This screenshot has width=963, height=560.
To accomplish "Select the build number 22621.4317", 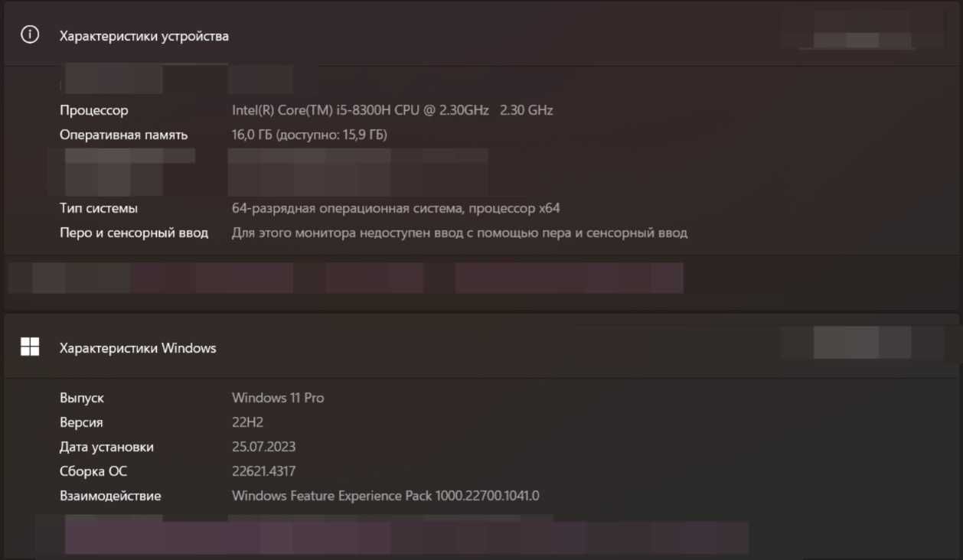I will pos(263,471).
